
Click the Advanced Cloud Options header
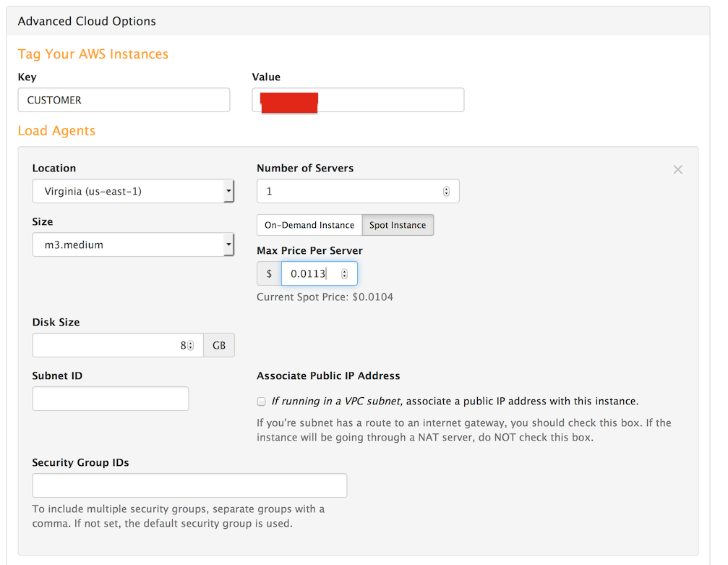(87, 22)
